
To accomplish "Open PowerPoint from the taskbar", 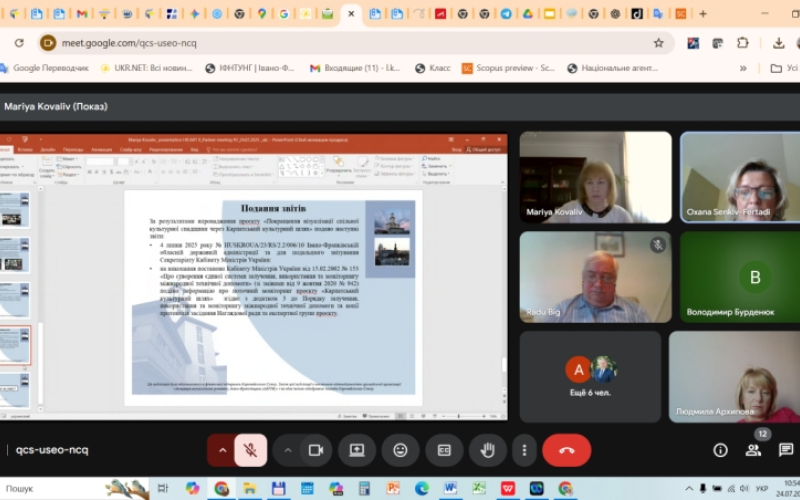I will (x=393, y=488).
